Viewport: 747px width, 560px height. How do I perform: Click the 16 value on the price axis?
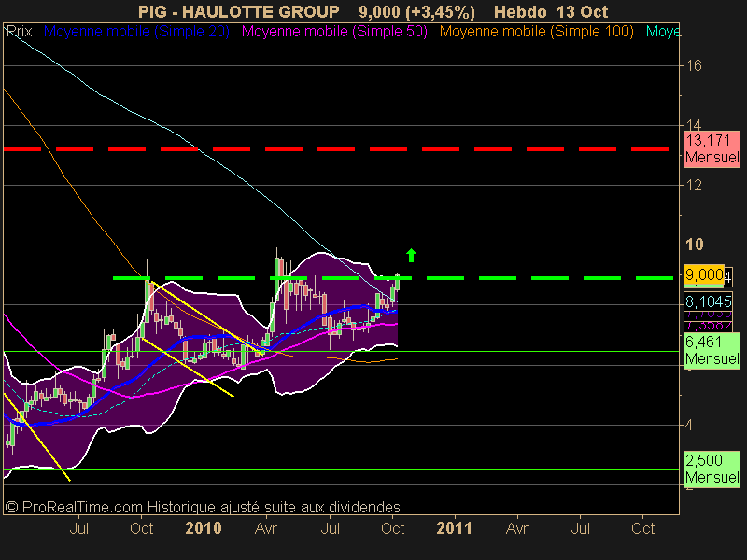pyautogui.click(x=694, y=65)
